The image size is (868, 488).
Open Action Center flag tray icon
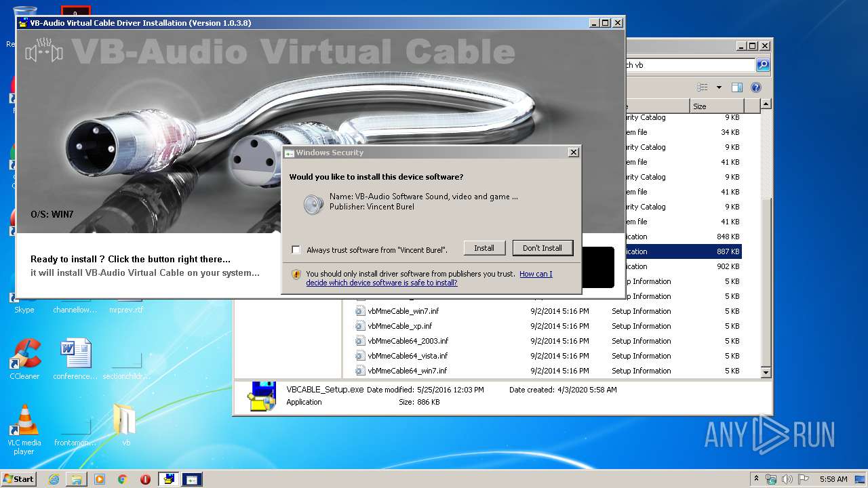click(804, 479)
